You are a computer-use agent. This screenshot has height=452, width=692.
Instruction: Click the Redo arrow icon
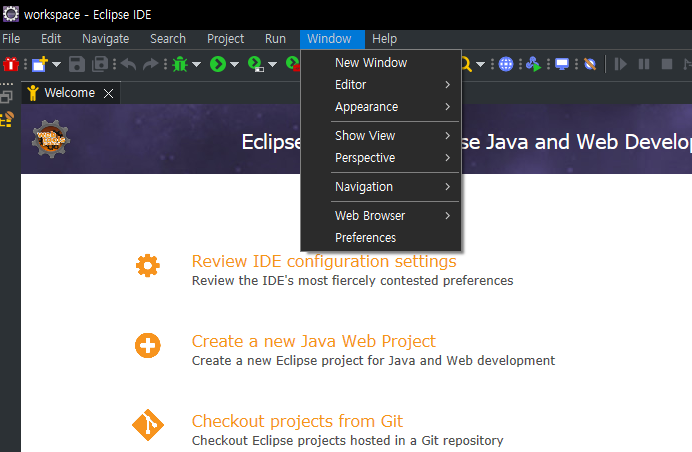(x=150, y=64)
